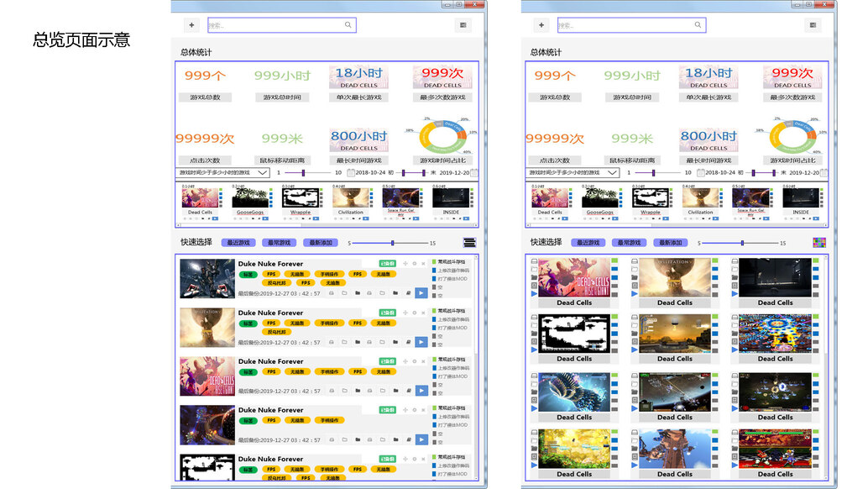Click the search input field in right window
Screen dimensions: 868x489
(631, 25)
